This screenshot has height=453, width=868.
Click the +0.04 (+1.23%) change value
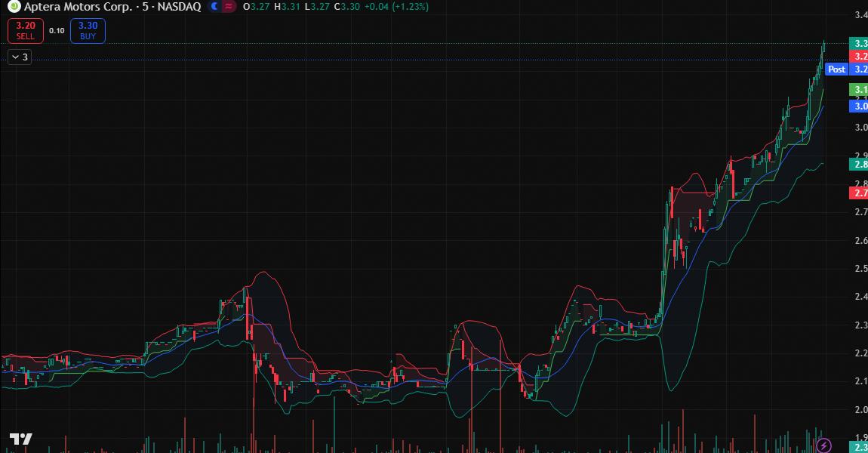point(396,7)
